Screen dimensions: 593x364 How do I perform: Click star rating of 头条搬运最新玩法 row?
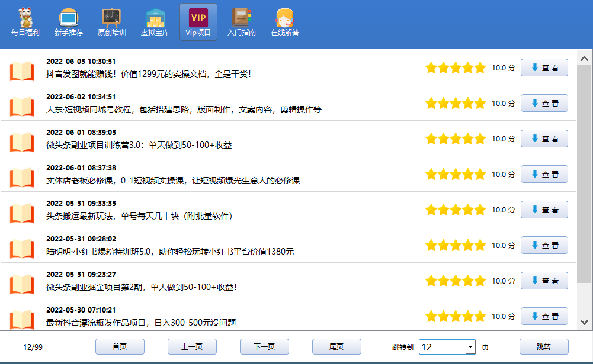point(456,210)
